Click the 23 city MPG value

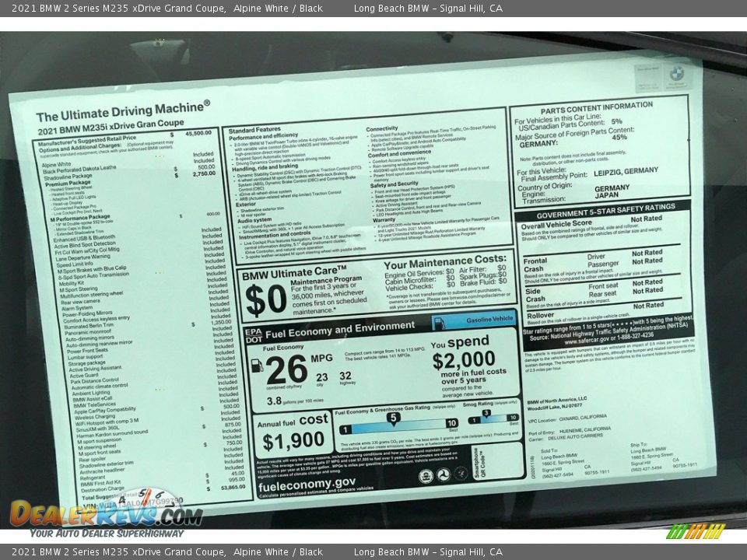(321, 377)
